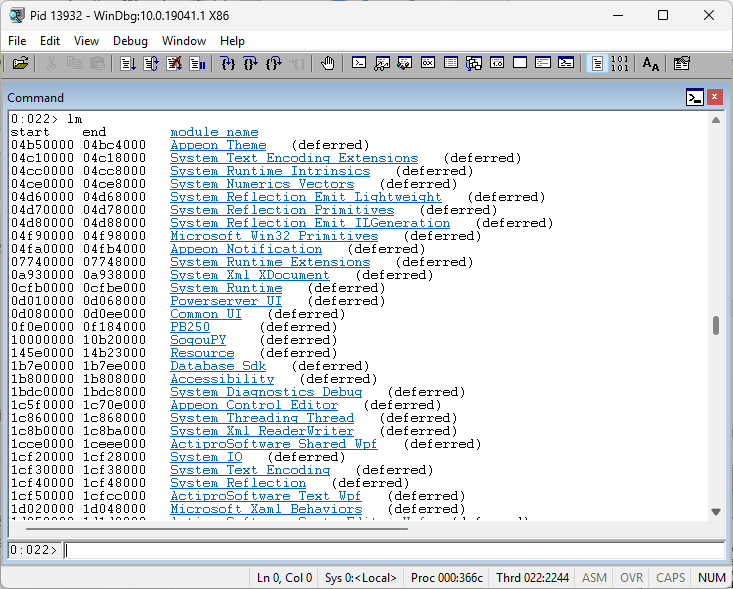The width and height of the screenshot is (733, 589).
Task: Open the Debug menu
Action: tap(130, 41)
